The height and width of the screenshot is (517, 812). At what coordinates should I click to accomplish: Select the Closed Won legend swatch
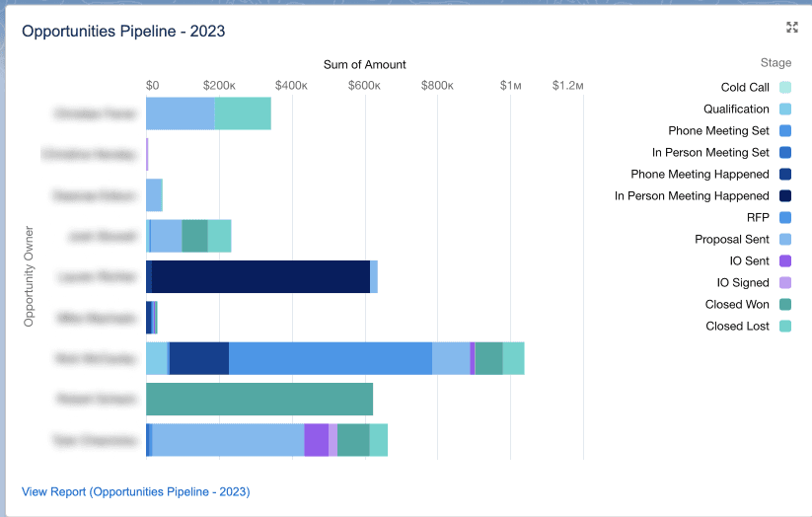[785, 305]
